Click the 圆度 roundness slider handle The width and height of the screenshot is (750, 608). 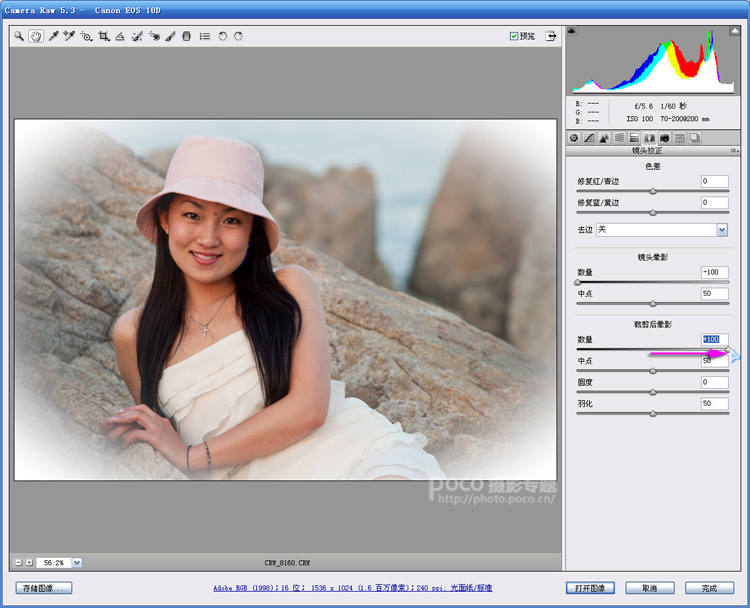[x=653, y=392]
